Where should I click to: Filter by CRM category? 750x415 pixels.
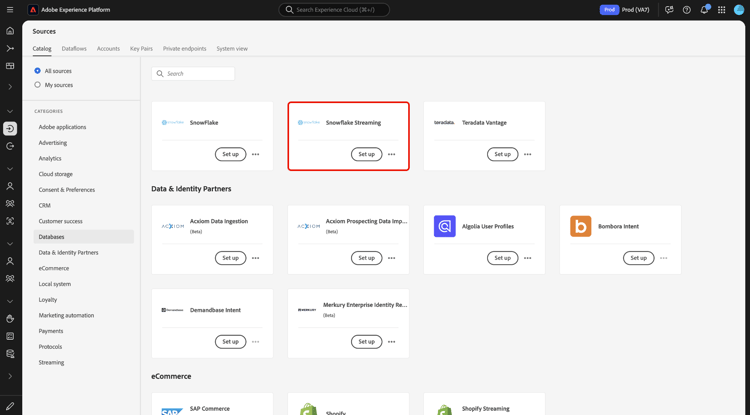coord(44,206)
